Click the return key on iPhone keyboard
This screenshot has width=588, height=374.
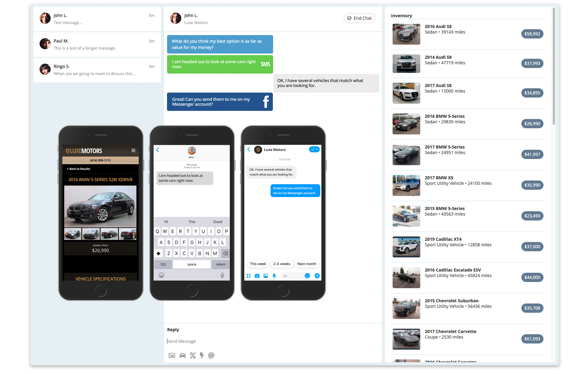221,264
